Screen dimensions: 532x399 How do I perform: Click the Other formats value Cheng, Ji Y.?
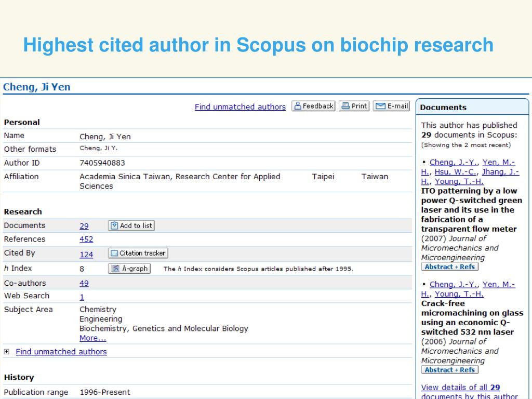click(98, 148)
